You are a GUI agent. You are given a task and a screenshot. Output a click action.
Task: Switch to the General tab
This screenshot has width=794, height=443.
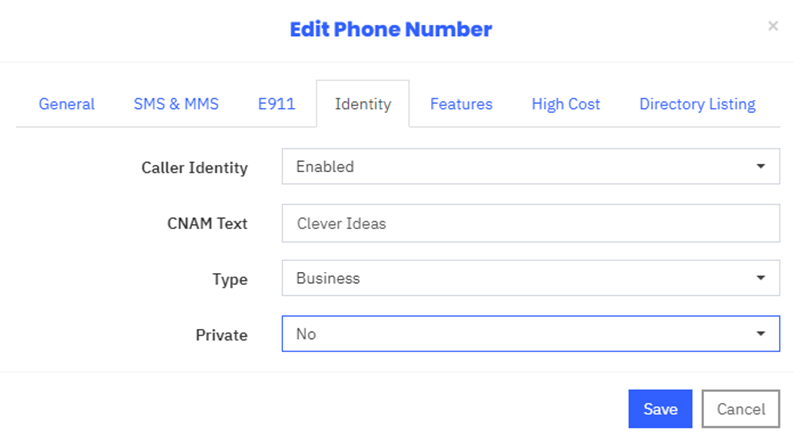67,104
